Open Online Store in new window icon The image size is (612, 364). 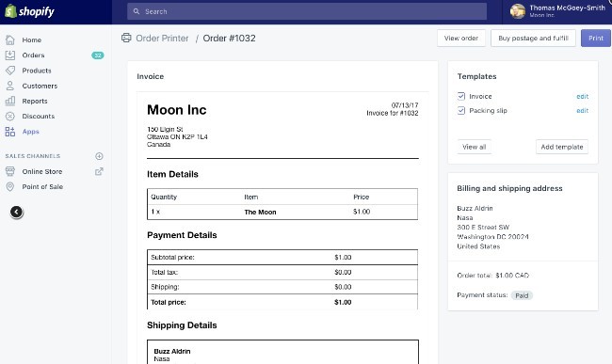point(99,171)
